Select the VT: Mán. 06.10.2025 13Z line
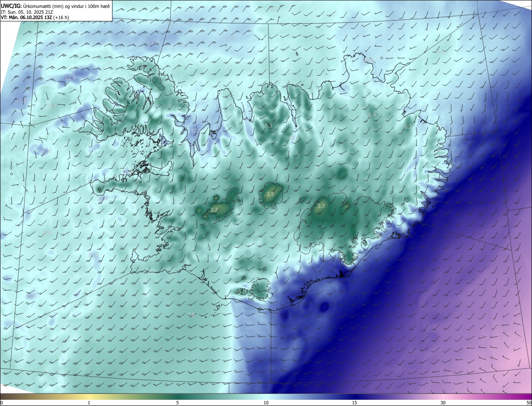532x406 pixels. click(x=34, y=17)
